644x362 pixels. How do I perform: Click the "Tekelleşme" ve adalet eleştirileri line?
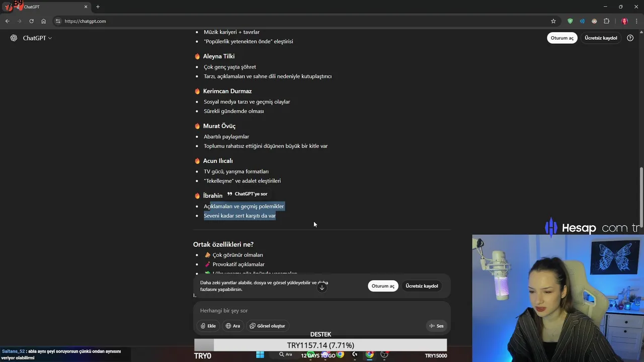point(242,181)
